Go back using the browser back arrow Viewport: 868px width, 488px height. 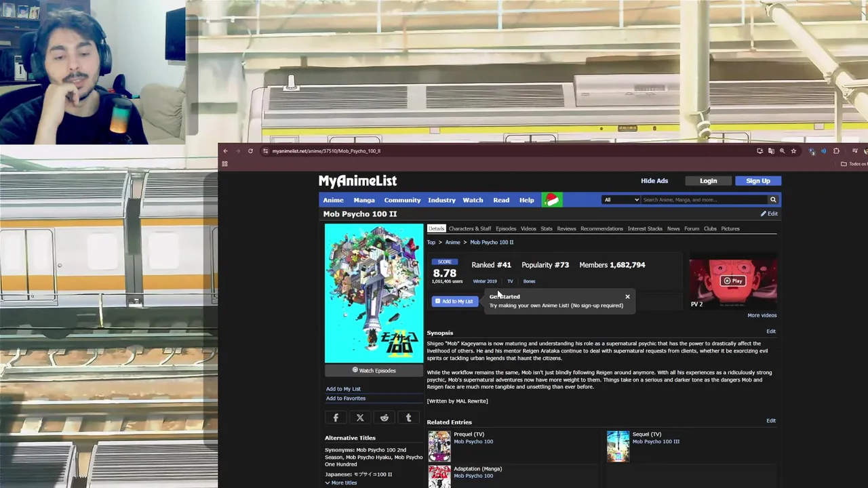click(x=225, y=151)
